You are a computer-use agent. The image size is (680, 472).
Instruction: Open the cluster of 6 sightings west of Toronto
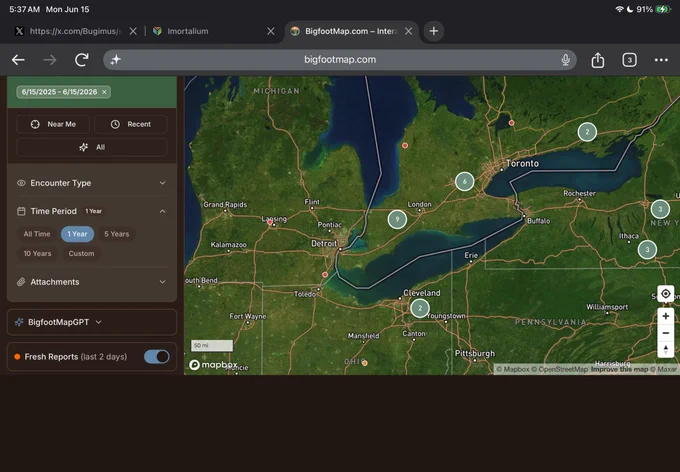click(464, 181)
